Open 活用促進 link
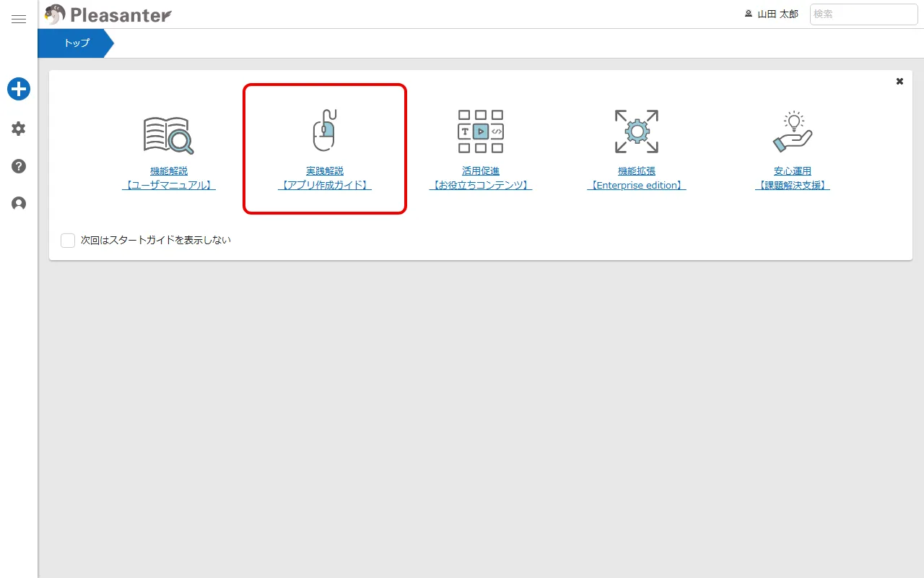 click(481, 171)
